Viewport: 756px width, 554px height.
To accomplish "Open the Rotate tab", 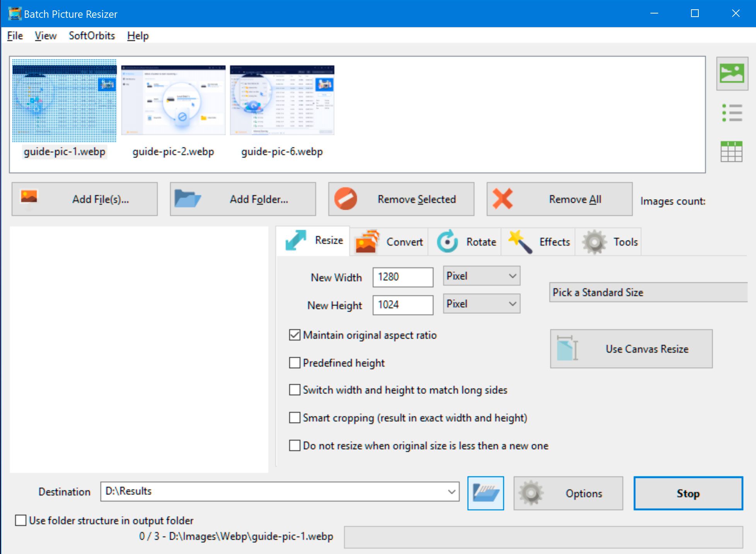I will point(466,242).
